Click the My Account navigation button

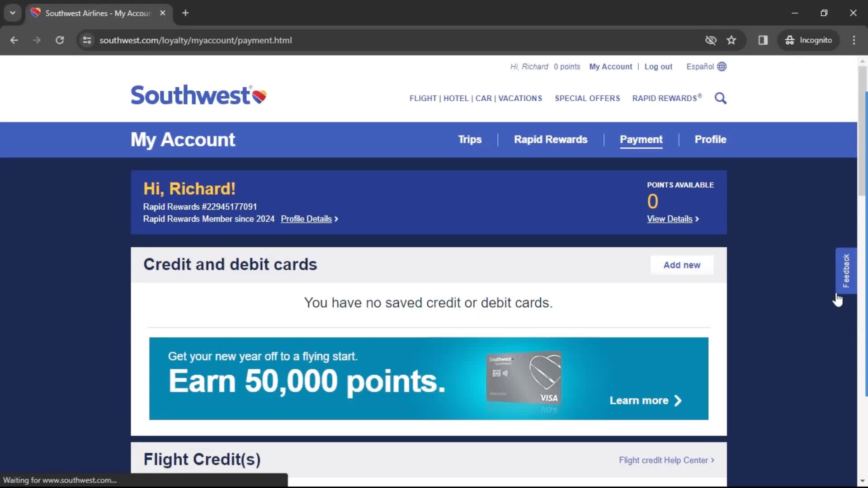610,66
